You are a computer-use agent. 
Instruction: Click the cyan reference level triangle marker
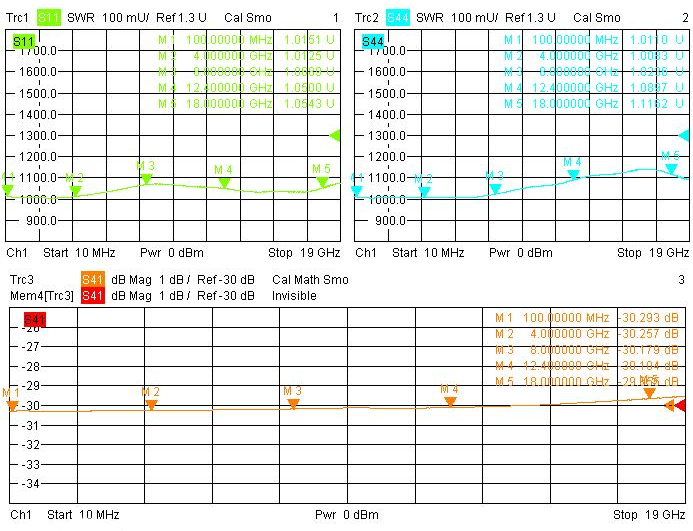coord(684,135)
